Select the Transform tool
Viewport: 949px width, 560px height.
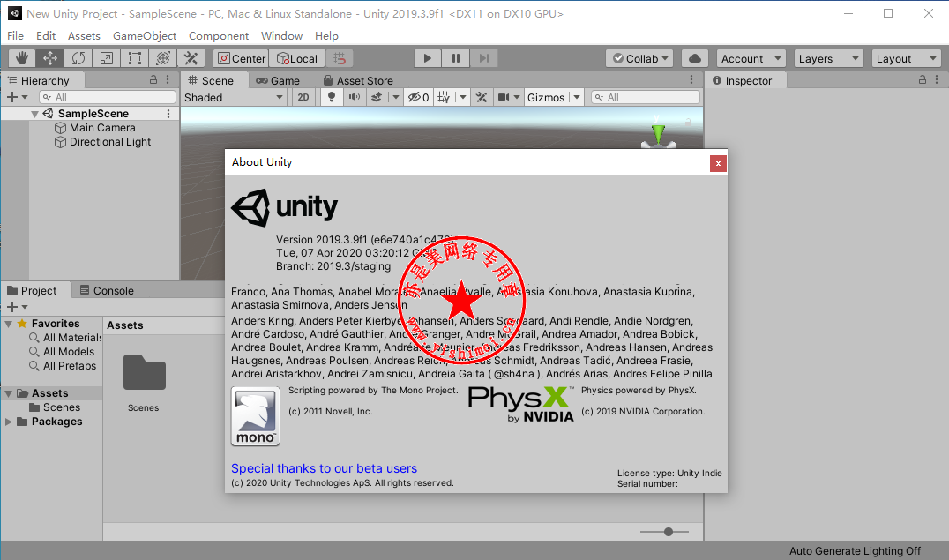point(163,58)
